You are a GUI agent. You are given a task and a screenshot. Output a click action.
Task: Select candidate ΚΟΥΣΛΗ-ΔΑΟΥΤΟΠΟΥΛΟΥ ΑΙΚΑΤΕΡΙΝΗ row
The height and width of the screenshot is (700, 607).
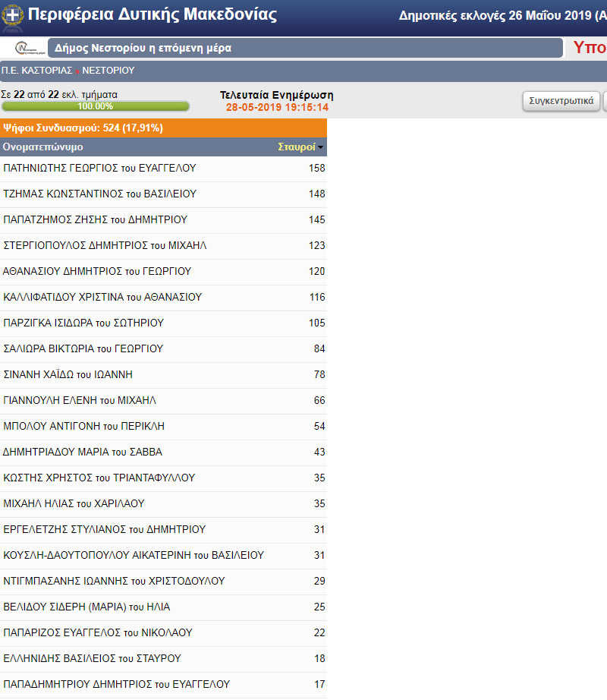click(x=163, y=555)
